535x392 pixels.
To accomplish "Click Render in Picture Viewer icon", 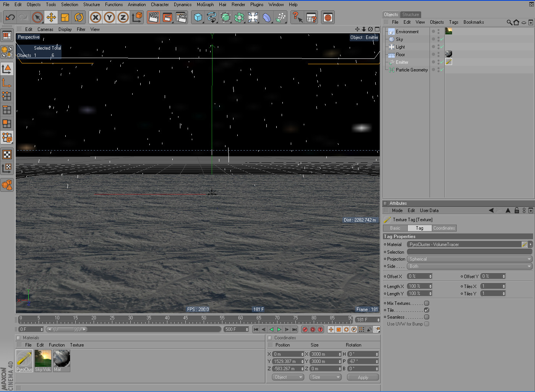I will [167, 18].
